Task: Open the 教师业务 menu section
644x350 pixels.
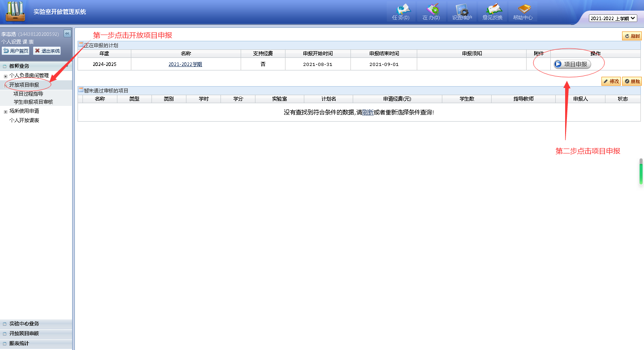Action: coord(36,66)
